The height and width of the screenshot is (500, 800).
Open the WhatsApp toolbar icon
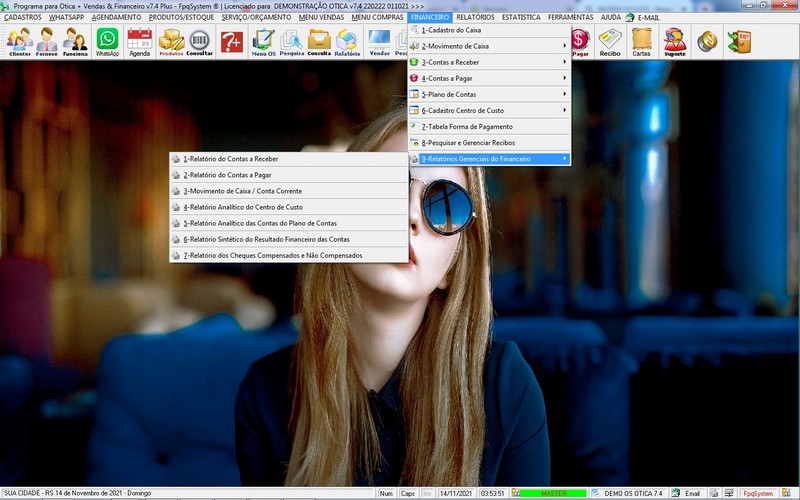pyautogui.click(x=107, y=42)
